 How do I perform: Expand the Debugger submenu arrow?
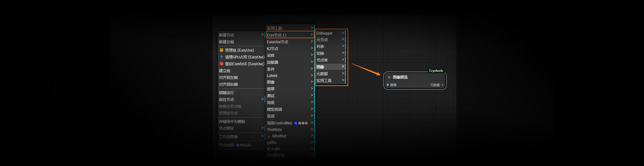(x=343, y=33)
